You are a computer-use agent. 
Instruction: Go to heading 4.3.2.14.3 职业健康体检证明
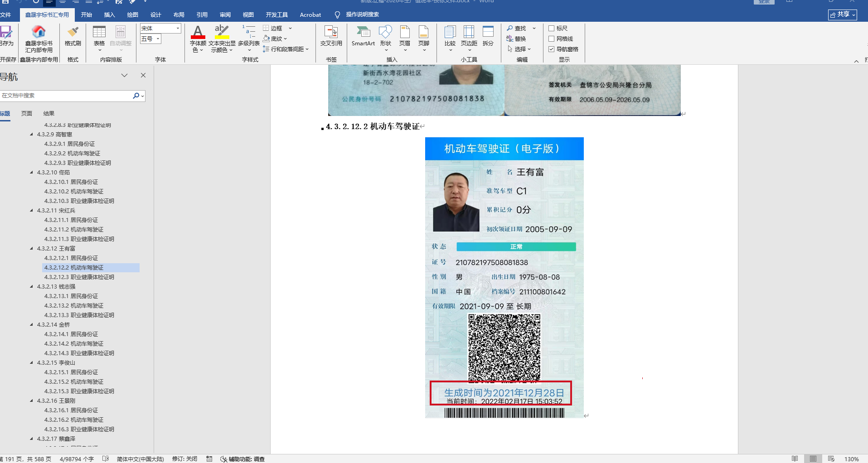[x=79, y=353]
